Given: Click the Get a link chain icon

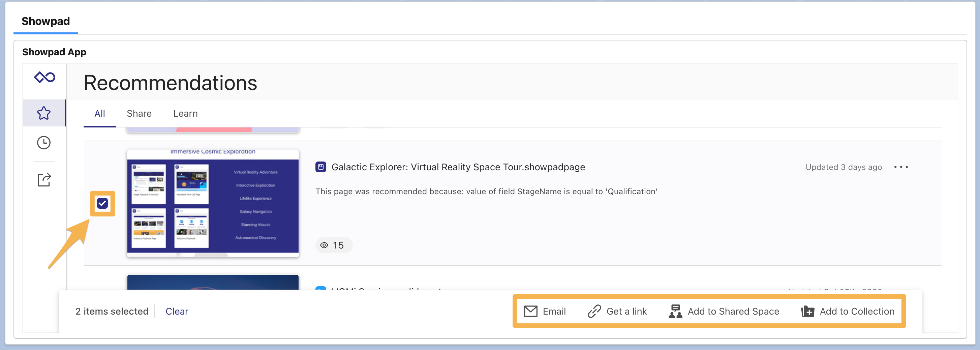Looking at the screenshot, I should tap(594, 311).
